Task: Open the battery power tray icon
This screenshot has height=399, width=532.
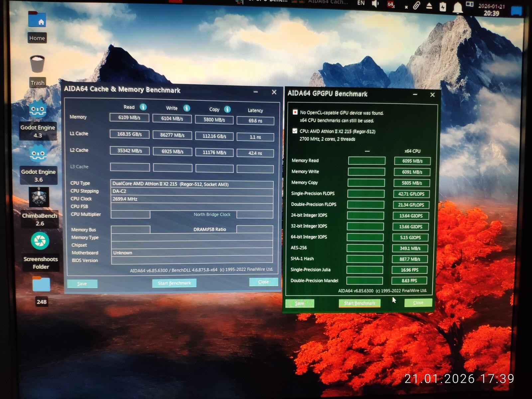Action: pos(443,7)
